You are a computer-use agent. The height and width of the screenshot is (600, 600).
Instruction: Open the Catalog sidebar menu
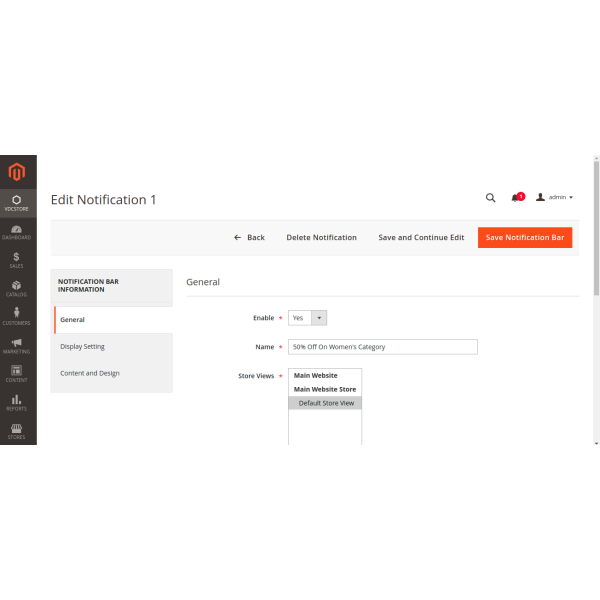[x=16, y=288]
